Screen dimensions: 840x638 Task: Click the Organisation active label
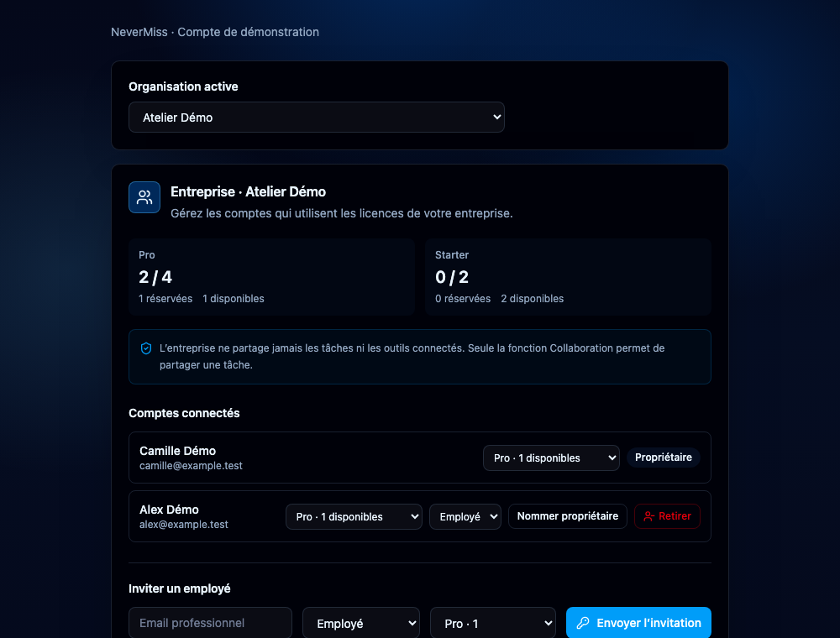point(183,86)
